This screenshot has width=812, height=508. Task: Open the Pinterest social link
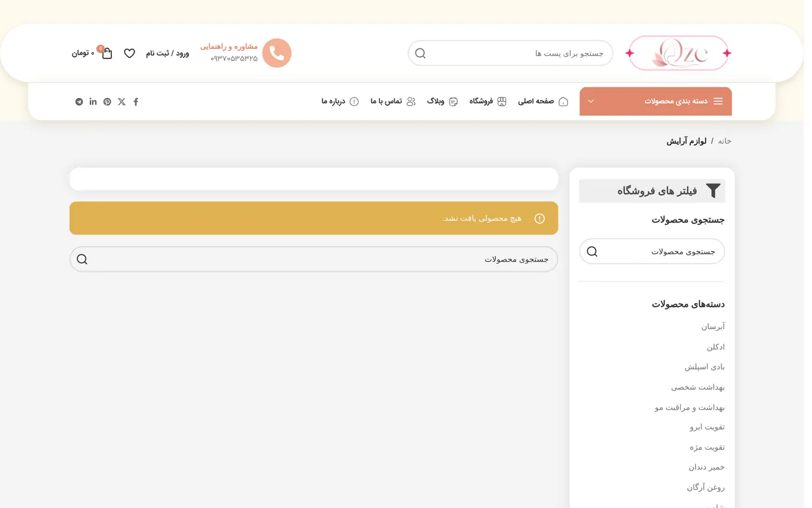pyautogui.click(x=108, y=103)
